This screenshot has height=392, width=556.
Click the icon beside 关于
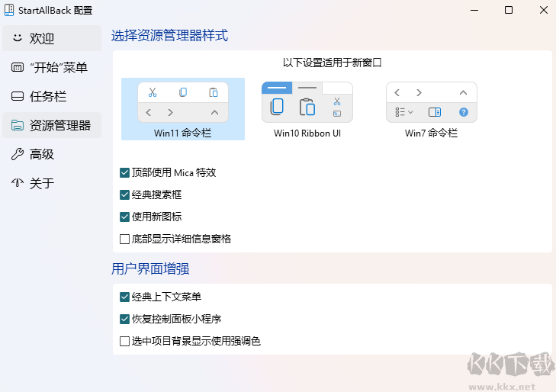click(17, 184)
